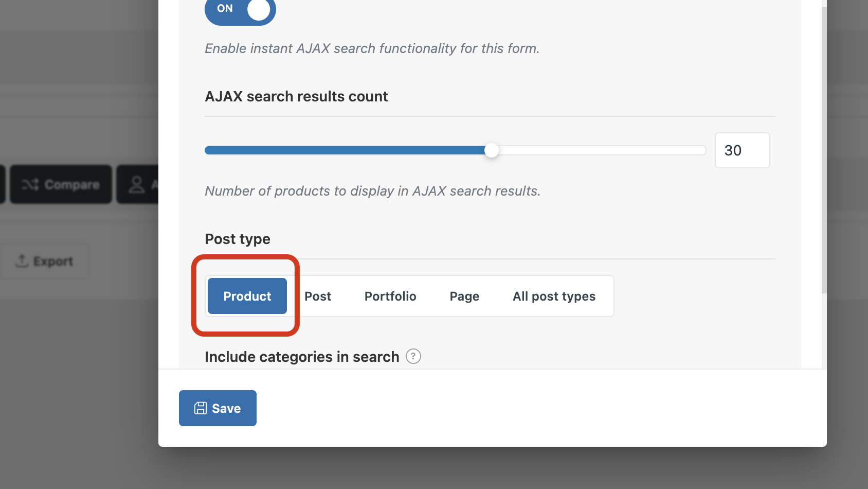Click the blue filled part of the slider track
The width and height of the screenshot is (868, 489).
pyautogui.click(x=345, y=150)
